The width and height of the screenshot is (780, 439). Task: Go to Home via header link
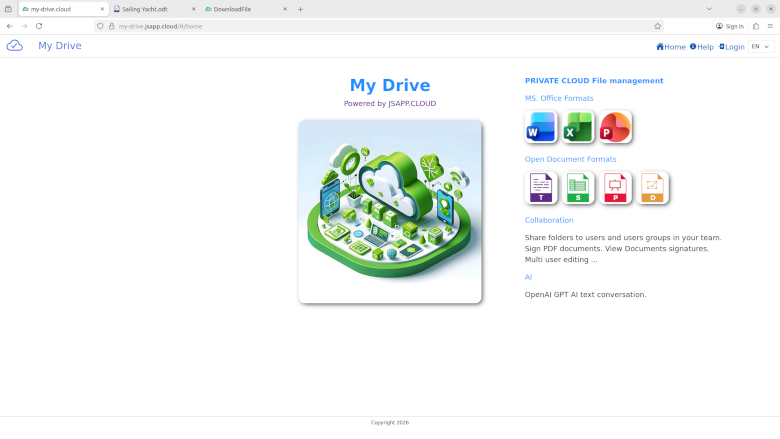point(671,47)
